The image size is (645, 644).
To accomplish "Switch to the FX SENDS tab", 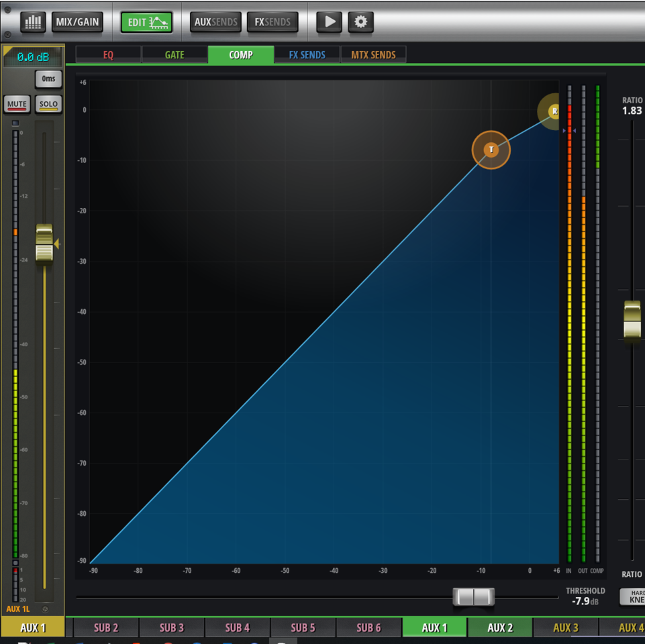I will (307, 55).
